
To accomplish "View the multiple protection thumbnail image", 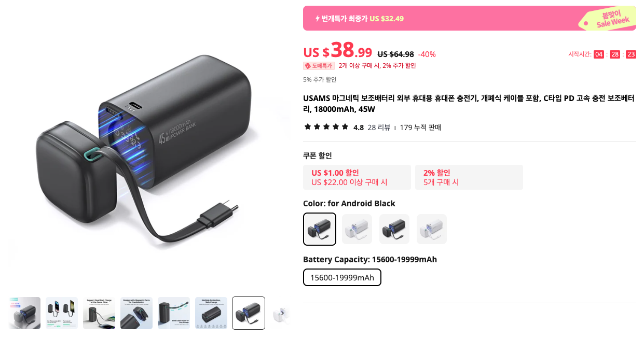I will (x=211, y=313).
